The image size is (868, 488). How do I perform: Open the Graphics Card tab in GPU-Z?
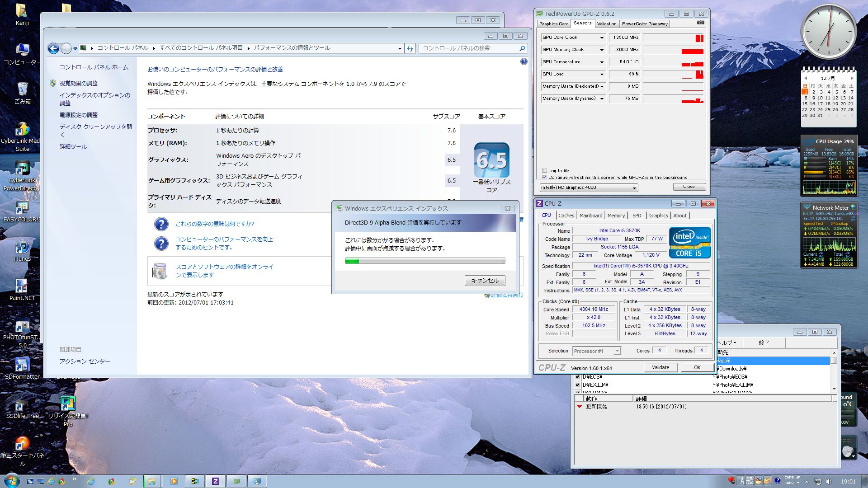pyautogui.click(x=553, y=24)
